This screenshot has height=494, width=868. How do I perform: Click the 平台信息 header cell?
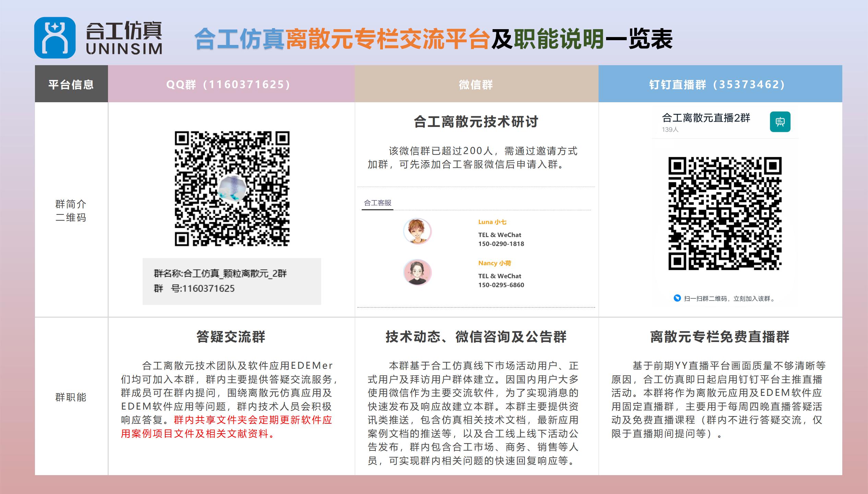(x=71, y=84)
